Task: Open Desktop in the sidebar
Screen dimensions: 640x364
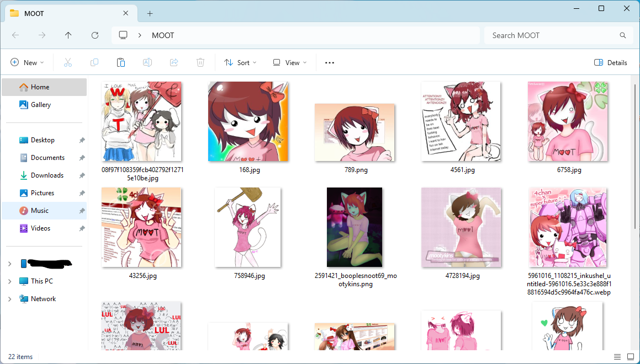Action: click(x=44, y=140)
